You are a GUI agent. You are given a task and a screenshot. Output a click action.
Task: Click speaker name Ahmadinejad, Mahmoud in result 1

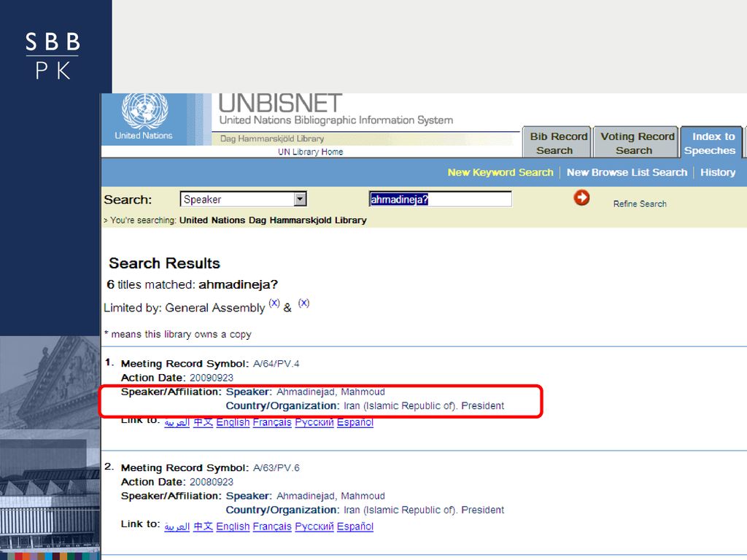(x=330, y=392)
